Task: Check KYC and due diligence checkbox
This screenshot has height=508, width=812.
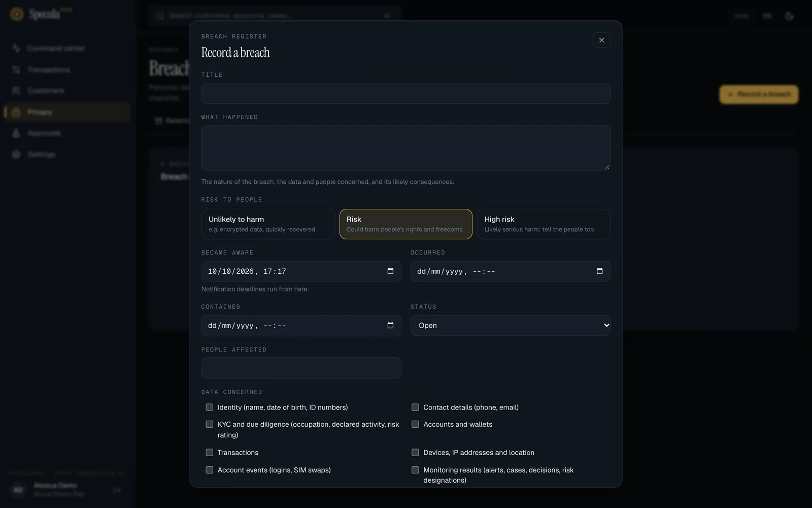Action: pos(209,424)
